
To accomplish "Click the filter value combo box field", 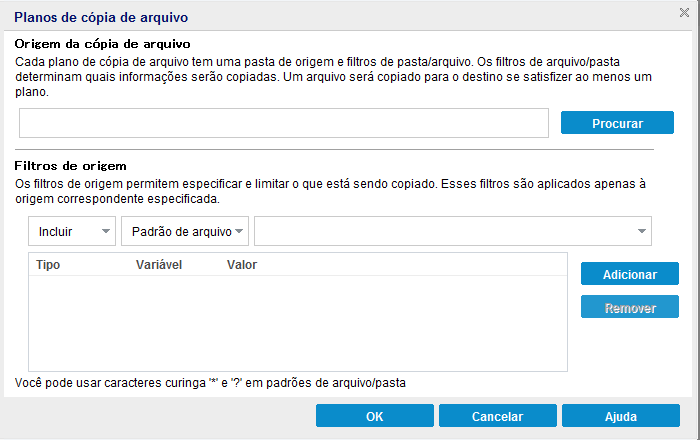I will pos(444,231).
